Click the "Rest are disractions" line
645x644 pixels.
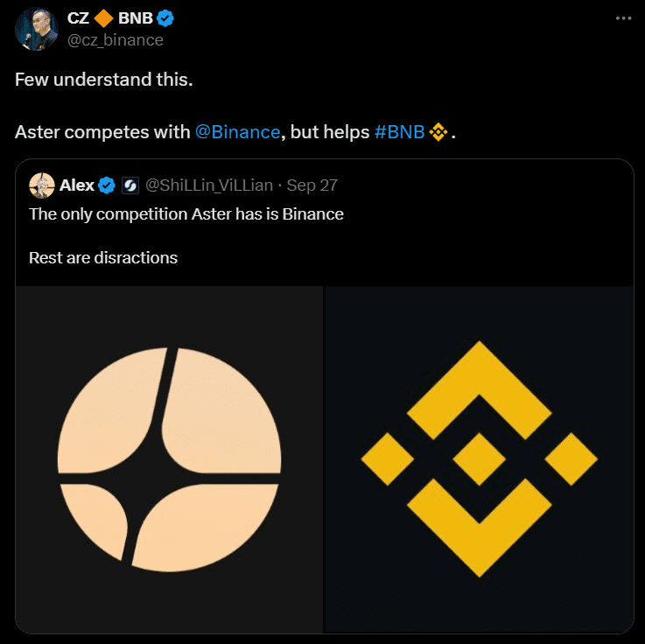click(103, 258)
